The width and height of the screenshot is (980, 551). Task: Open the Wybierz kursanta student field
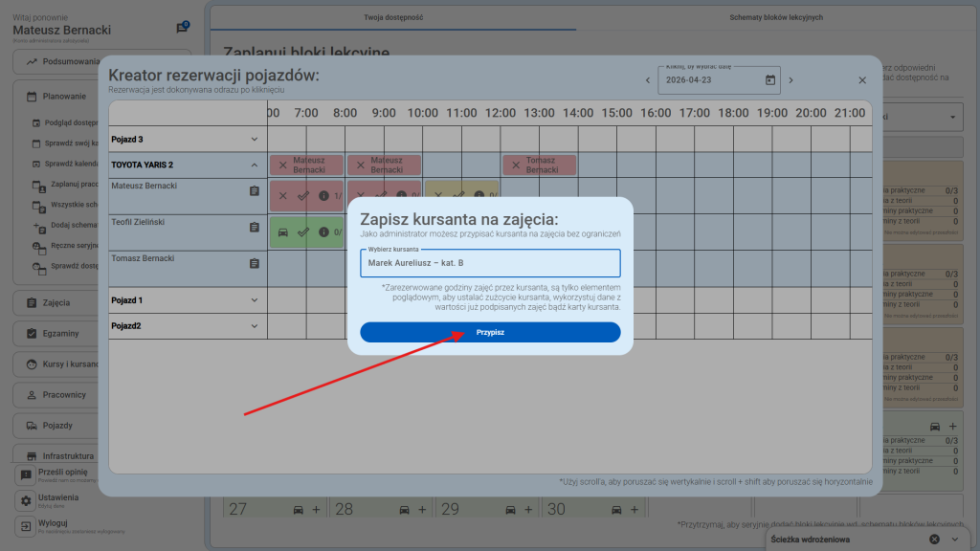(490, 263)
